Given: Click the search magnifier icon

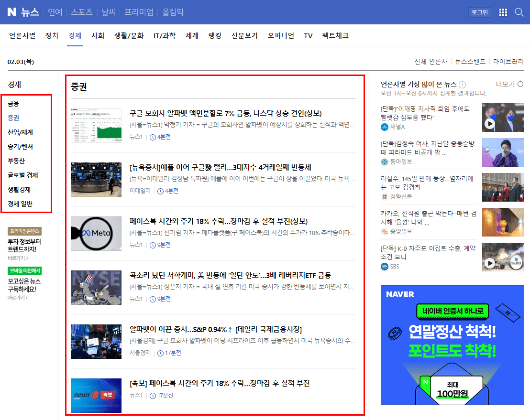Looking at the screenshot, I should point(519,12).
